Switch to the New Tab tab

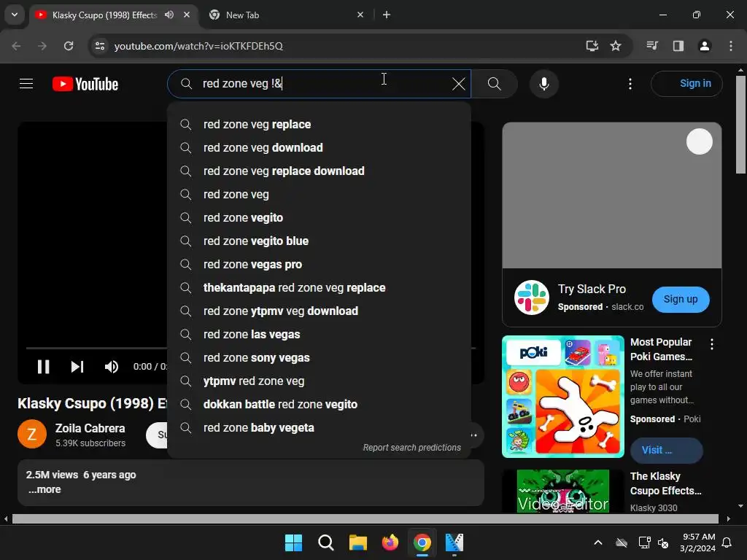coord(286,15)
